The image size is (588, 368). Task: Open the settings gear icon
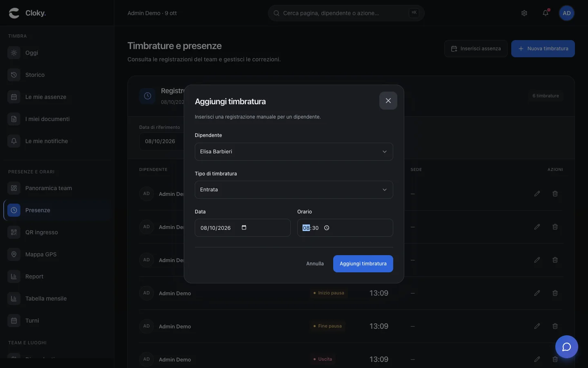click(524, 13)
